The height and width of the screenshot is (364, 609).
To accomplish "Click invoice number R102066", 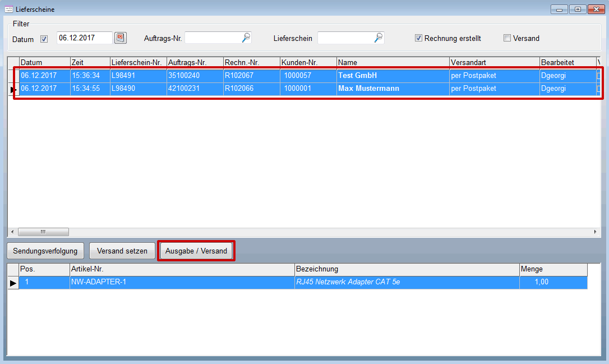I will click(x=252, y=89).
